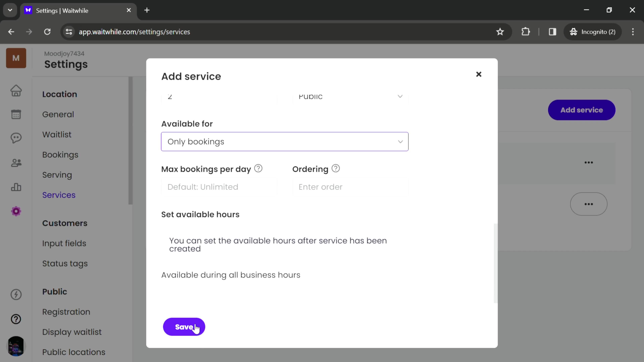Show help tooltip for Ordering
The height and width of the screenshot is (362, 644).
click(335, 169)
